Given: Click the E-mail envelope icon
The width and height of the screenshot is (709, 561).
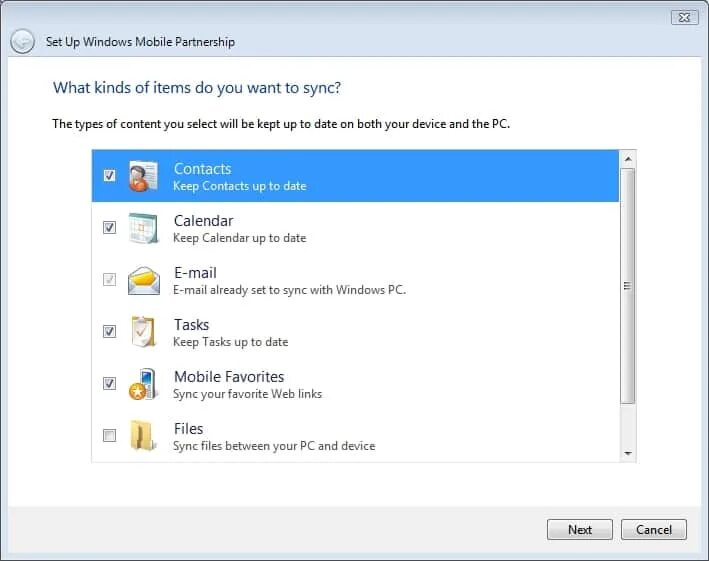Looking at the screenshot, I should 143,280.
